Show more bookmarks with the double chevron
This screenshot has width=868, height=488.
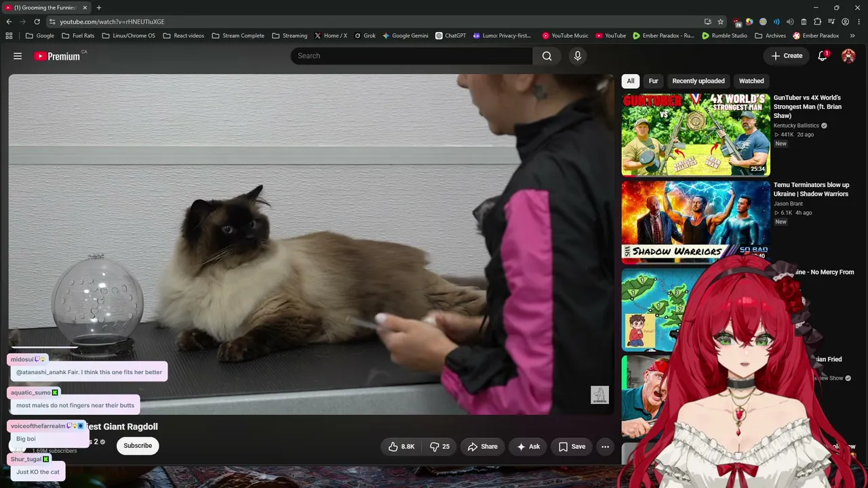coord(852,36)
